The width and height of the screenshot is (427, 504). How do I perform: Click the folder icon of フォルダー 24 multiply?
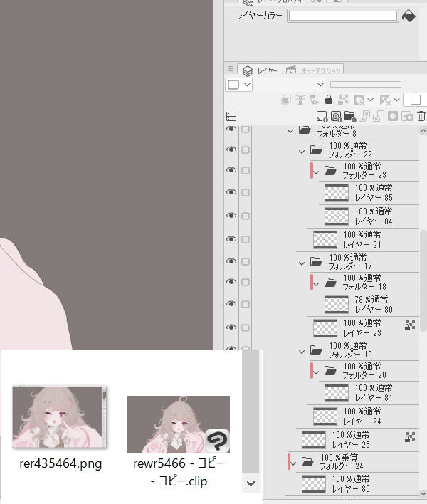pyautogui.click(x=307, y=462)
